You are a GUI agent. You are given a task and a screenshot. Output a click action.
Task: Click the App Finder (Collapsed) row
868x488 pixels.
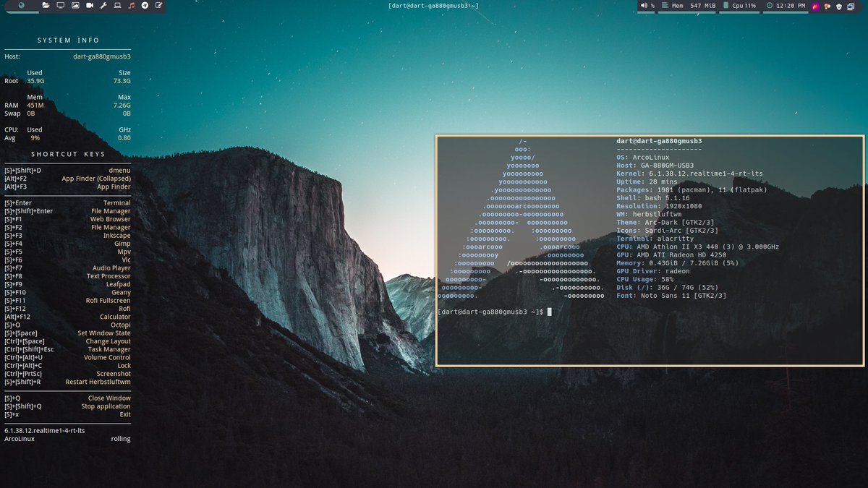(x=67, y=179)
